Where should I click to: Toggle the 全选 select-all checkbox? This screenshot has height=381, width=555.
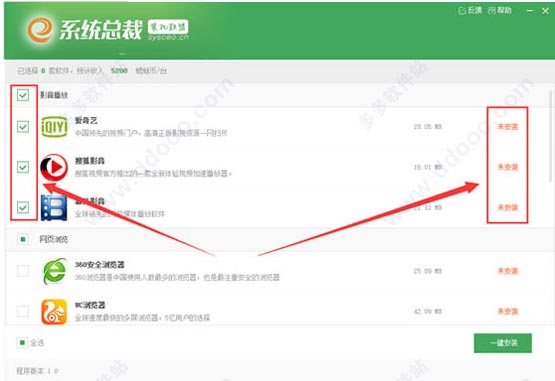click(x=22, y=342)
